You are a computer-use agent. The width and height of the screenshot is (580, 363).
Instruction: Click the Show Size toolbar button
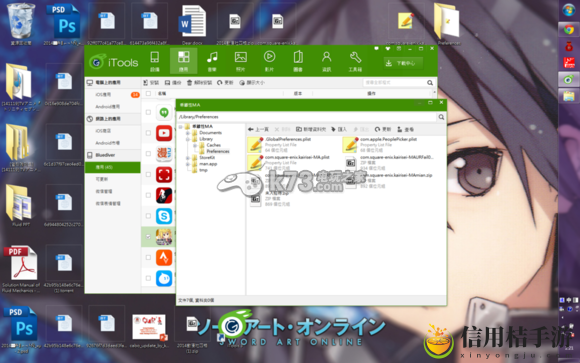[252, 83]
